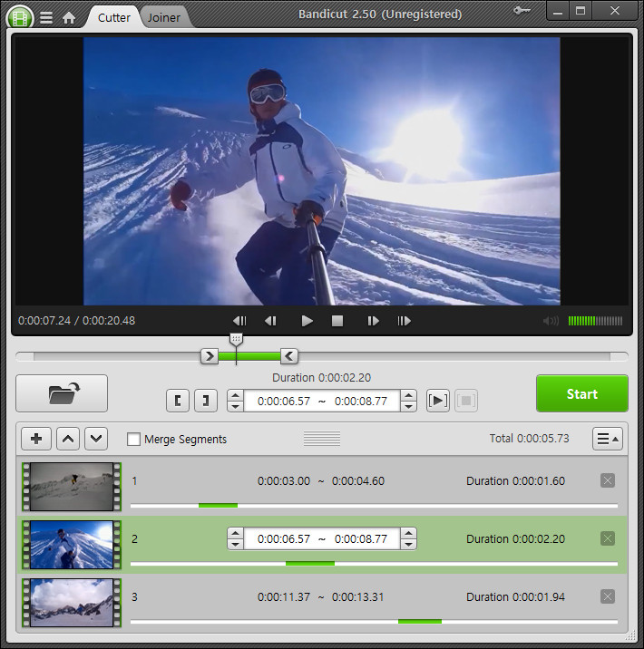Viewport: 644px width, 649px height.
Task: Click the main 0:00:08.77 end time field
Action: tap(361, 401)
